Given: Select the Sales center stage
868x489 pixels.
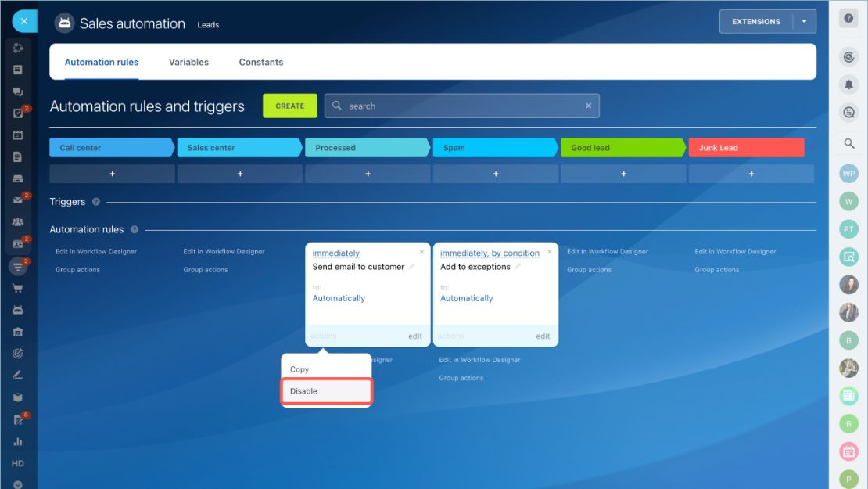Looking at the screenshot, I should tap(240, 148).
